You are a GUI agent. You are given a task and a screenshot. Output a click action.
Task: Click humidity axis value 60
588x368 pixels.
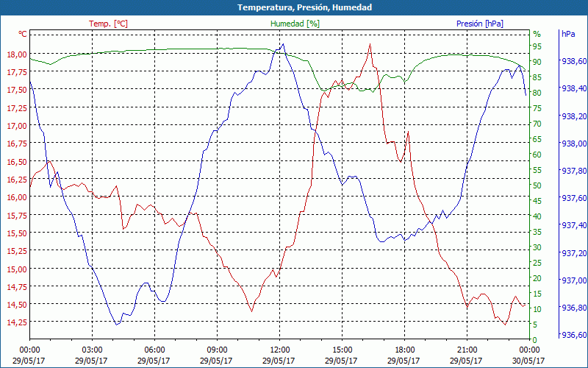[537, 155]
